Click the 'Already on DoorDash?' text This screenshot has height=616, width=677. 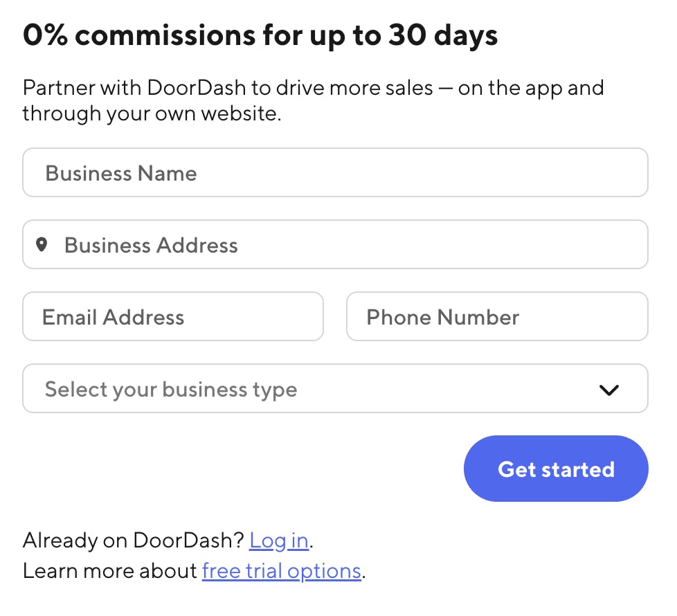tap(134, 541)
